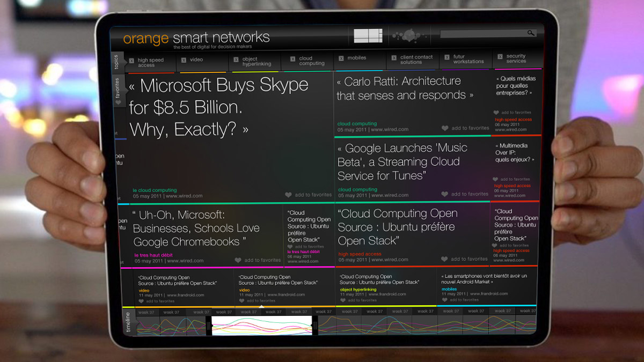Open the Les smartphones Android Market headline
The image size is (644, 362).
tap(484, 279)
